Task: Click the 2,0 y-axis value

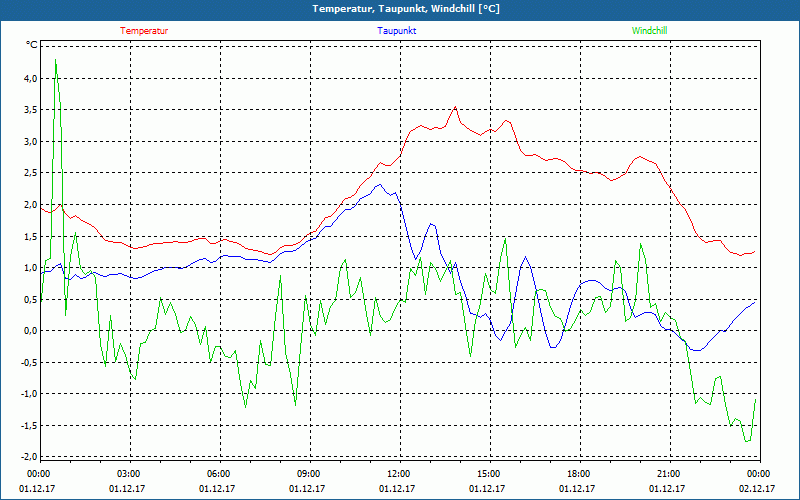Action: coord(30,205)
